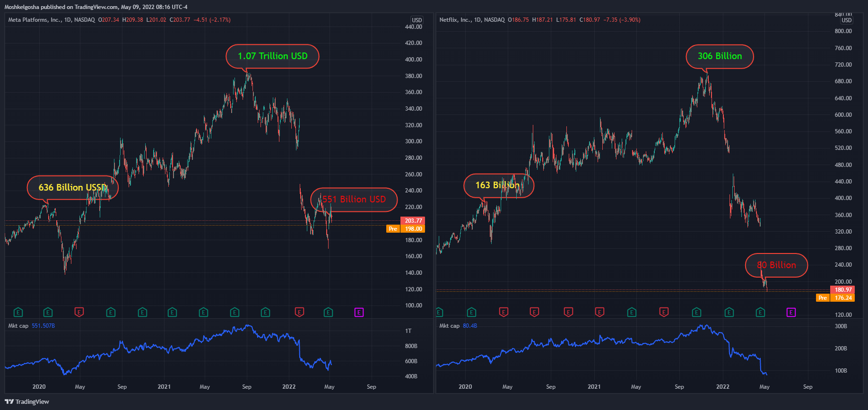Open Meta's red February 2022 earnings marker
868x410 pixels.
pyautogui.click(x=299, y=312)
